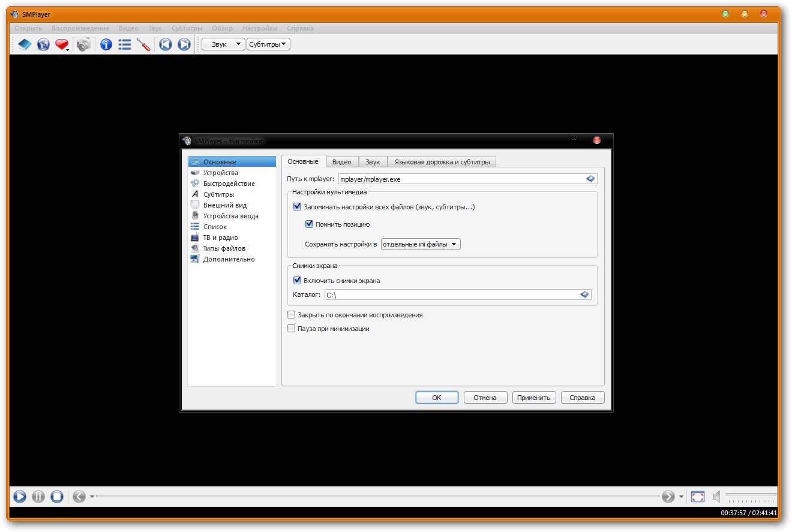Start playback with the Play button

20,497
